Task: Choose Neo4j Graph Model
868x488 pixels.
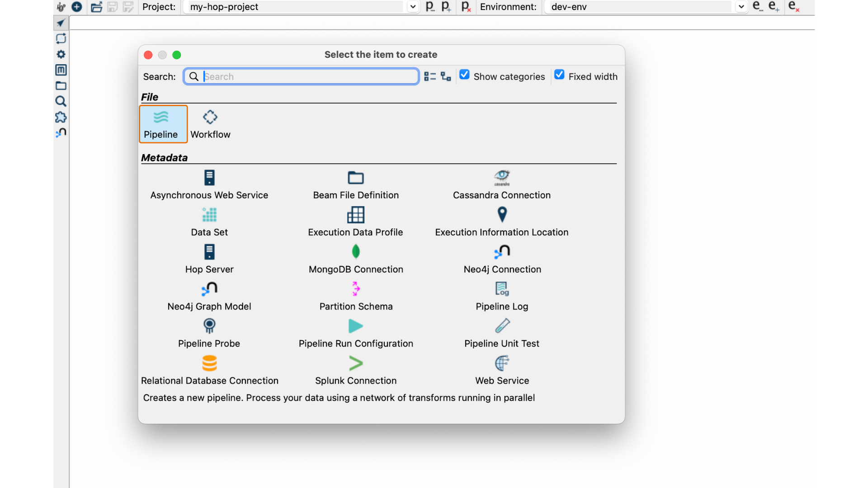Action: coord(209,296)
